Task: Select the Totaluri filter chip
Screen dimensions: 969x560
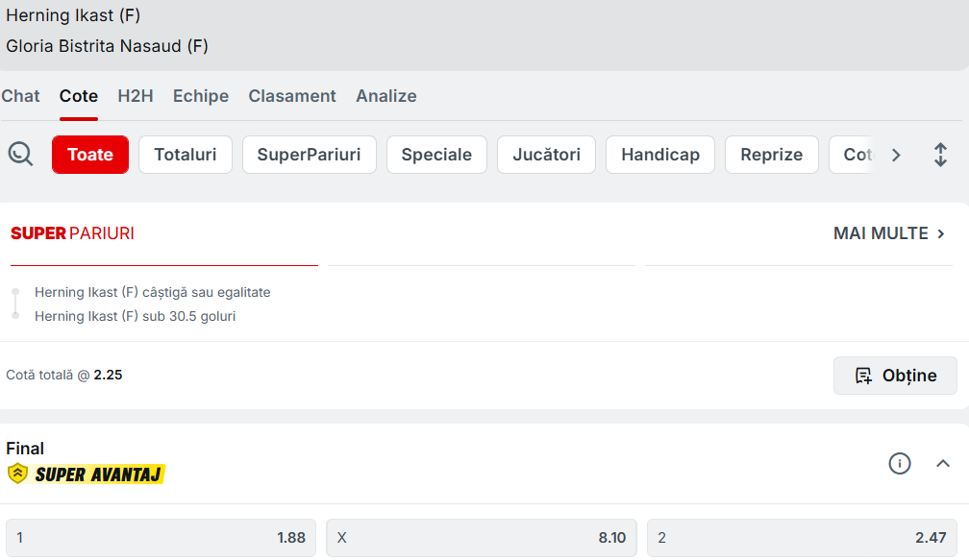Action: 186,155
